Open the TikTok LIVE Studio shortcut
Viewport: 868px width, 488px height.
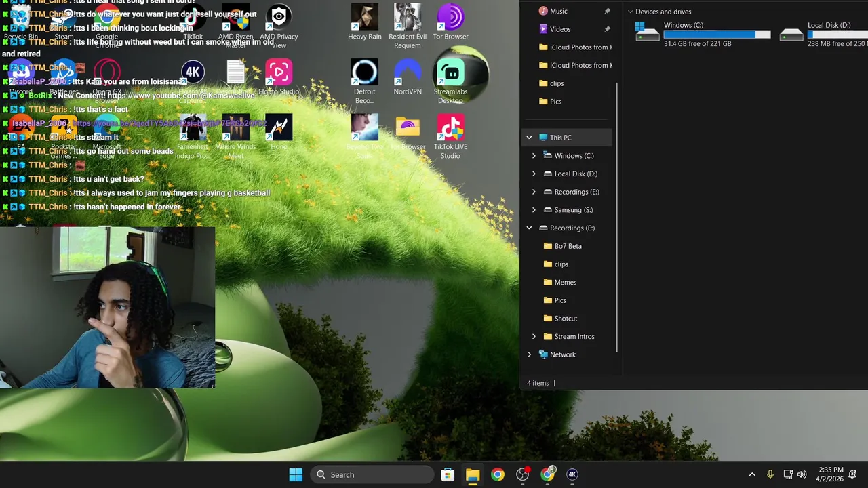[x=450, y=137]
